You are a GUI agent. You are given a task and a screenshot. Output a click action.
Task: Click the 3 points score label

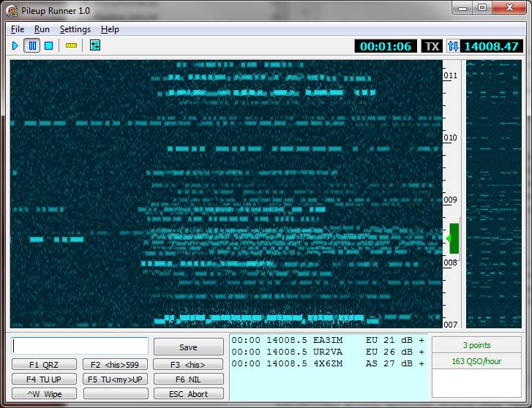pos(476,345)
